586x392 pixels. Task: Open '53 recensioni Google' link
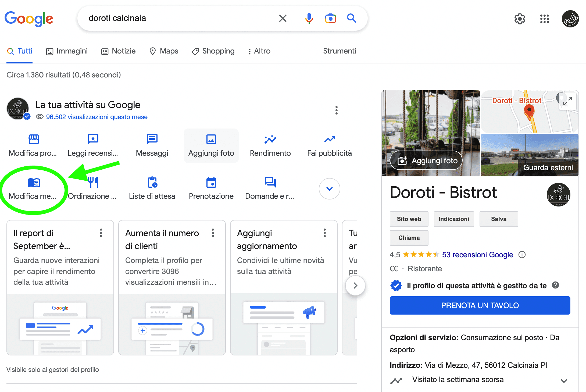coord(477,255)
